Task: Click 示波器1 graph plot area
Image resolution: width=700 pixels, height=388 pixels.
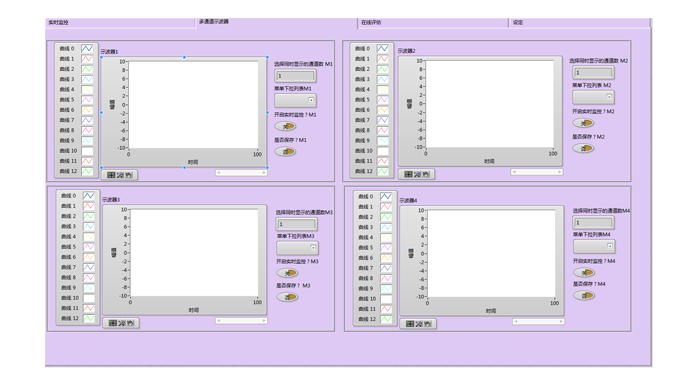Action: pyautogui.click(x=193, y=104)
